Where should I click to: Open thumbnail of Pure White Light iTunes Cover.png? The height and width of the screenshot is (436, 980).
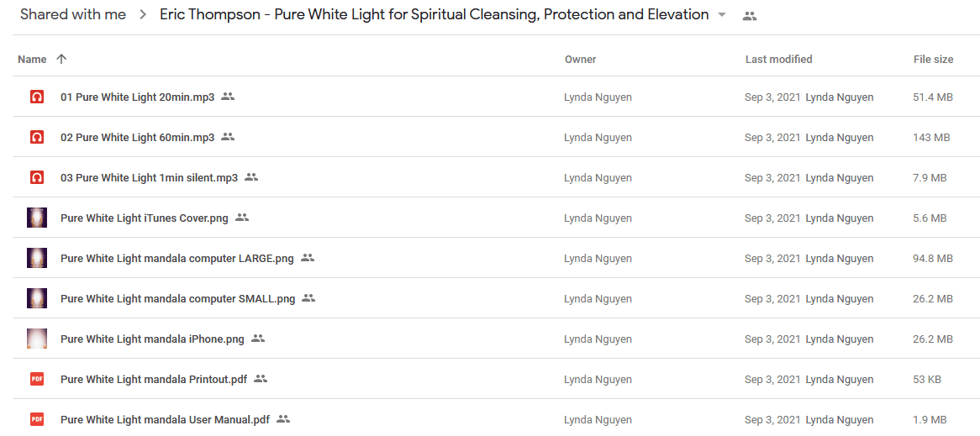tap(37, 218)
